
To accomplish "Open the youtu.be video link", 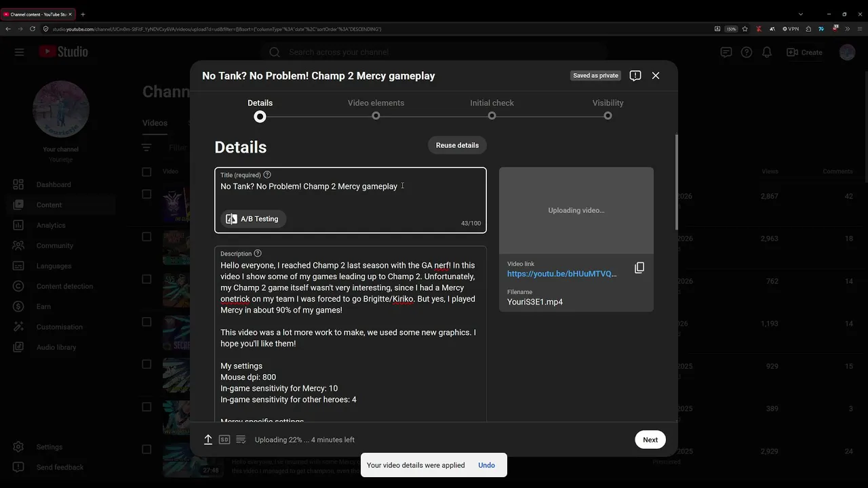I will (x=562, y=274).
